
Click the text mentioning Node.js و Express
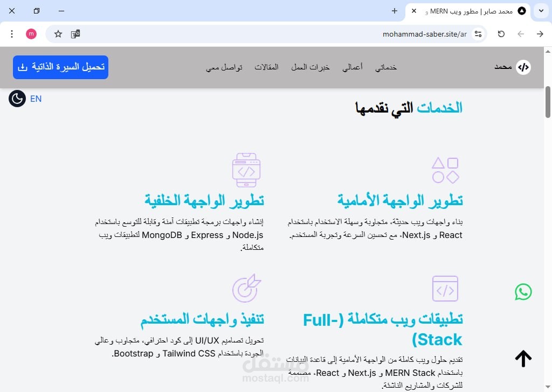tap(179, 235)
